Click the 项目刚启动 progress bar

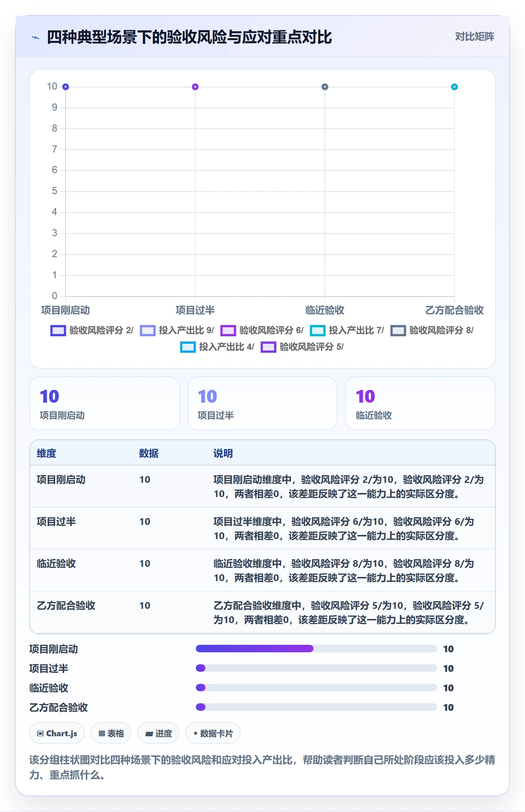pos(316,649)
